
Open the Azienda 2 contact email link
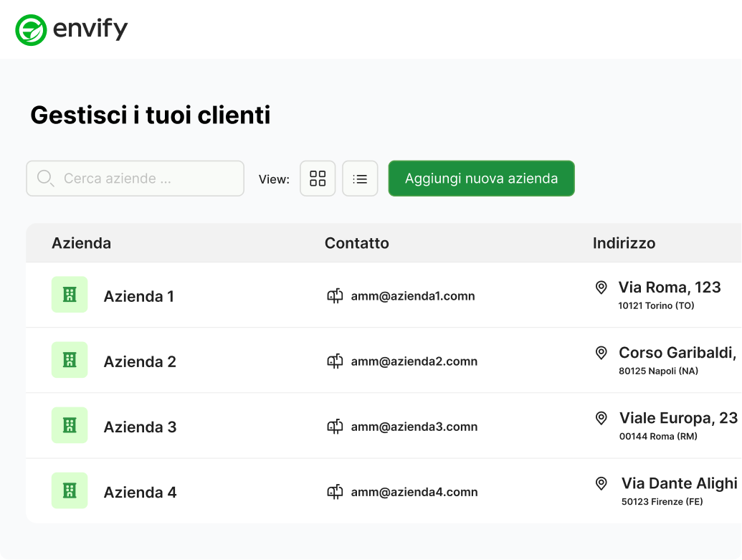coord(414,361)
